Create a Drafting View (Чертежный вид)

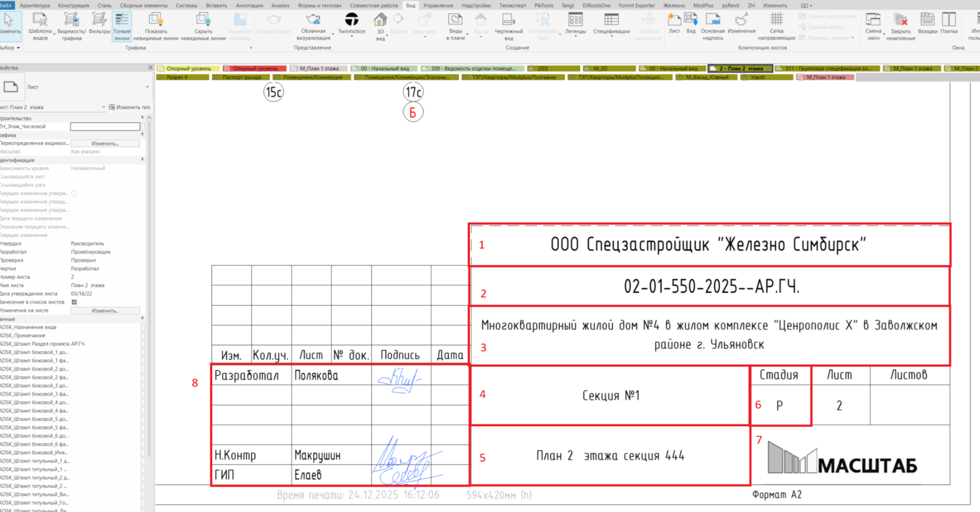coord(509,26)
